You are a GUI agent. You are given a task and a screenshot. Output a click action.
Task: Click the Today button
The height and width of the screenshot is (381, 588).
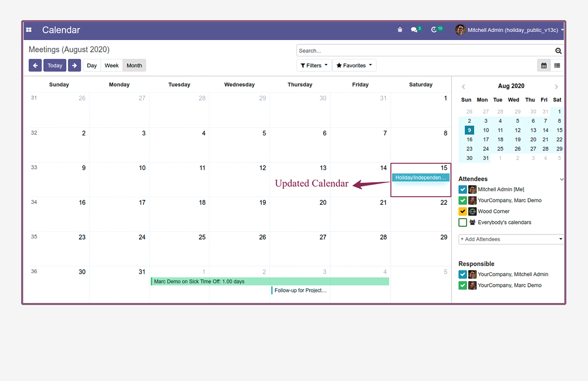(x=55, y=65)
